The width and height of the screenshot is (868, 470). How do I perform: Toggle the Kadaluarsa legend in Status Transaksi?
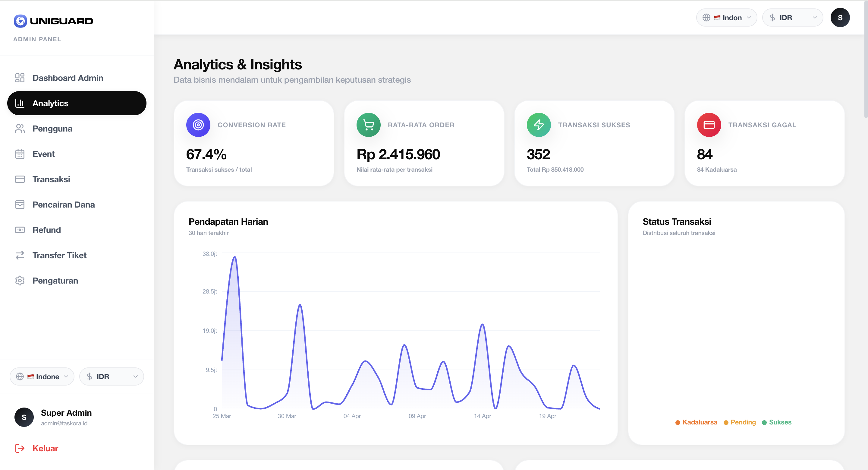point(696,422)
